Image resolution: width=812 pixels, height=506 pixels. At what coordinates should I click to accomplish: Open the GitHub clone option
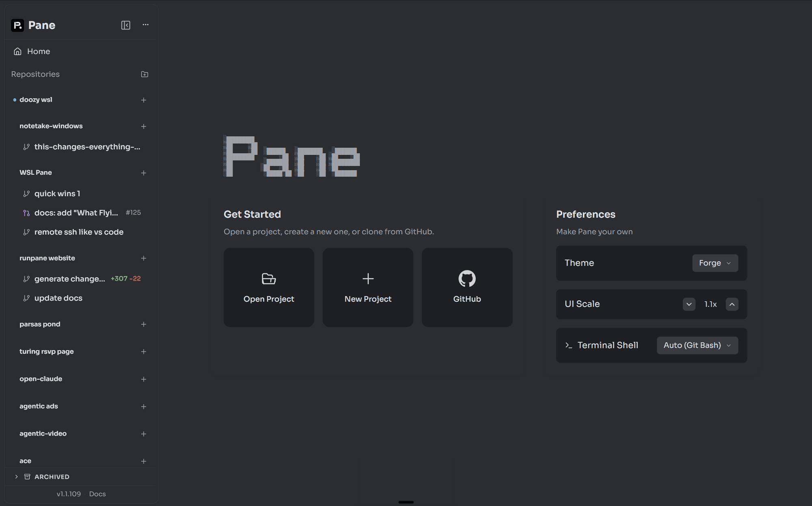pyautogui.click(x=467, y=288)
